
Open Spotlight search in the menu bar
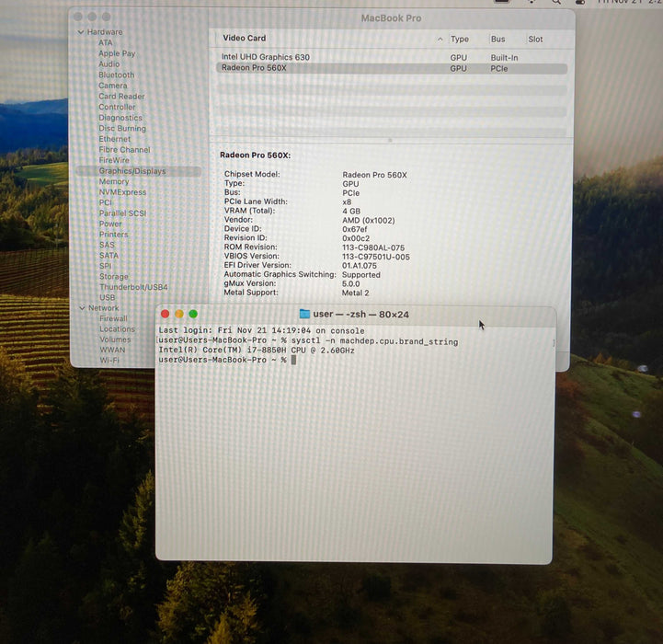coord(556,2)
